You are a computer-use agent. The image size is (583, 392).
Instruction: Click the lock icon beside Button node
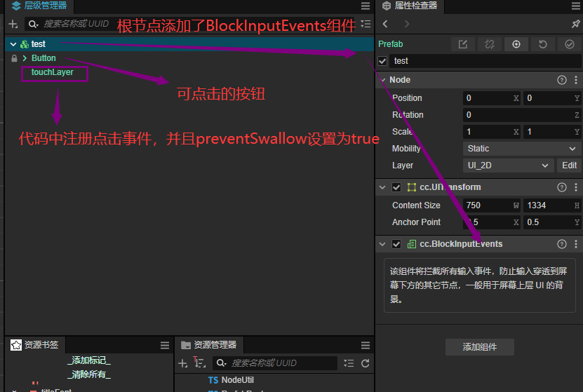click(x=14, y=58)
